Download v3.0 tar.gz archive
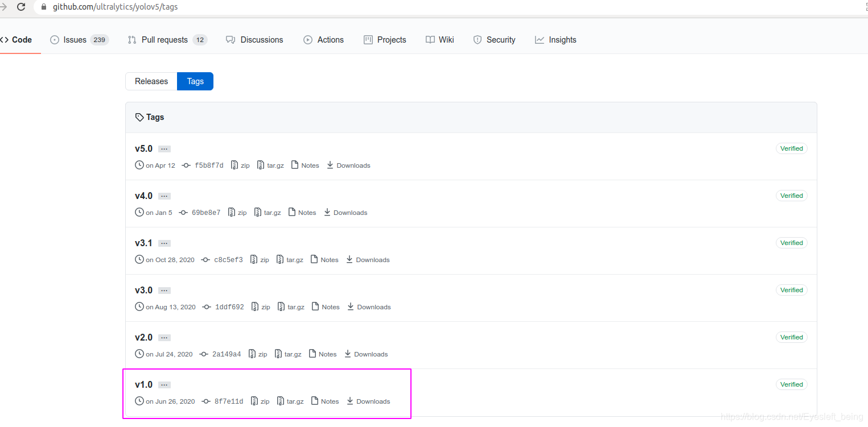This screenshot has width=868, height=427. point(291,307)
